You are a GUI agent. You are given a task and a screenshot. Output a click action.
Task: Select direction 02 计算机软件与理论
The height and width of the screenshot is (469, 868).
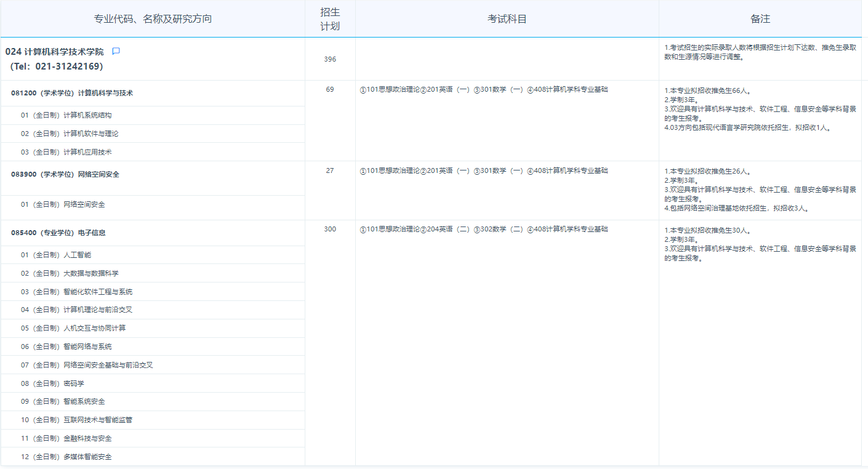tap(69, 134)
